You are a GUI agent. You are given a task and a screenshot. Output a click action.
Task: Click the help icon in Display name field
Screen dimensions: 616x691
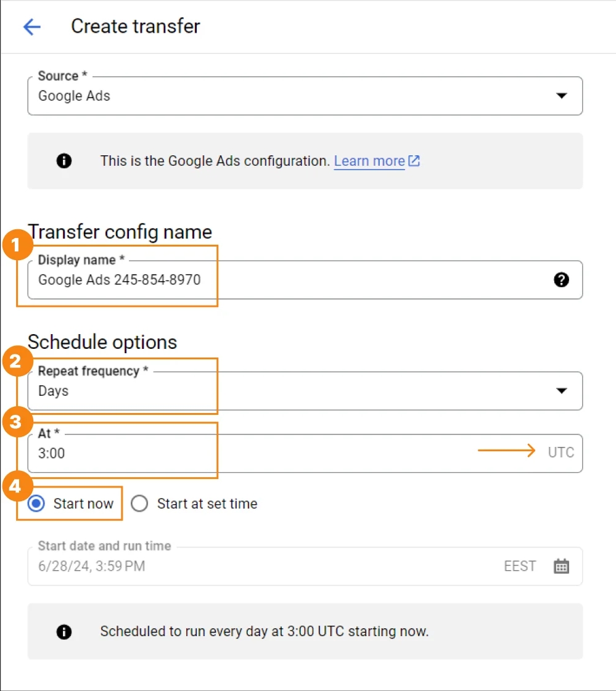tap(561, 280)
